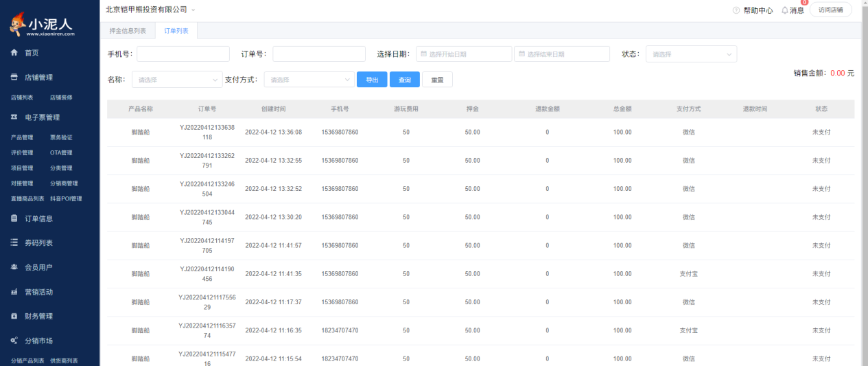868x366 pixels.
Task: Click the list icon beside 券码列表
Action: pyautogui.click(x=14, y=243)
